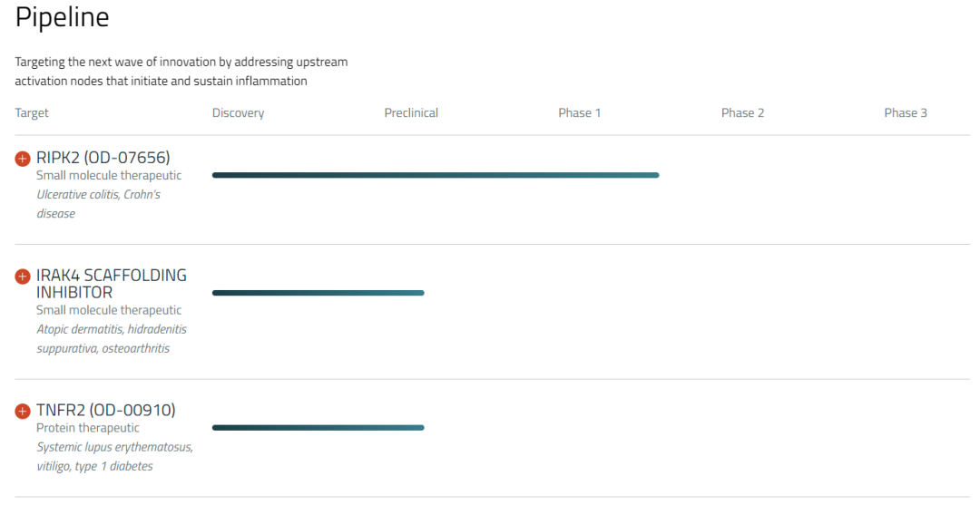980x505 pixels.
Task: Select the Phase 2 column header
Action: 742,113
